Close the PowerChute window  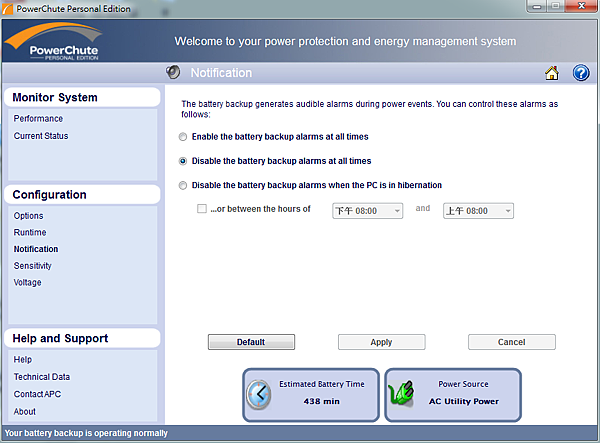tap(581, 6)
